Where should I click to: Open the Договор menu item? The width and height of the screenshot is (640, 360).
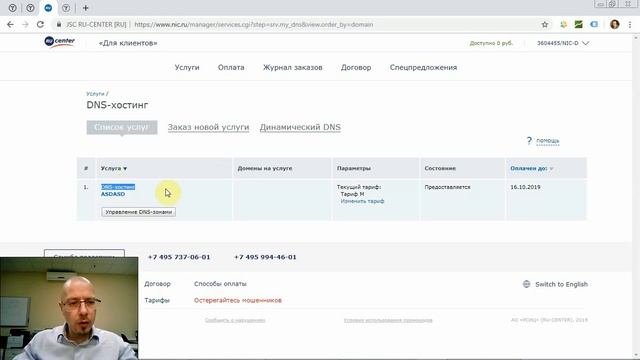tap(356, 67)
